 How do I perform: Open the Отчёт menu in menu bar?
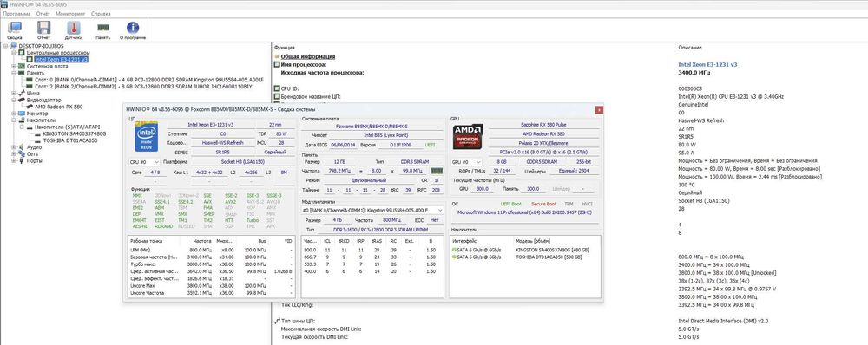pos(43,13)
